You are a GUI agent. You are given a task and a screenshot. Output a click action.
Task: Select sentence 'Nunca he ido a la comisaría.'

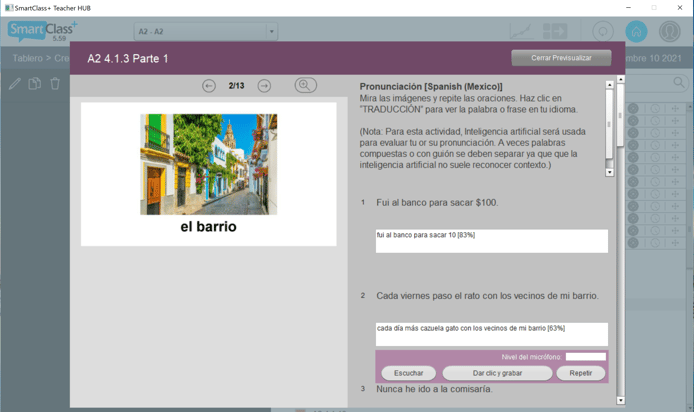(434, 389)
